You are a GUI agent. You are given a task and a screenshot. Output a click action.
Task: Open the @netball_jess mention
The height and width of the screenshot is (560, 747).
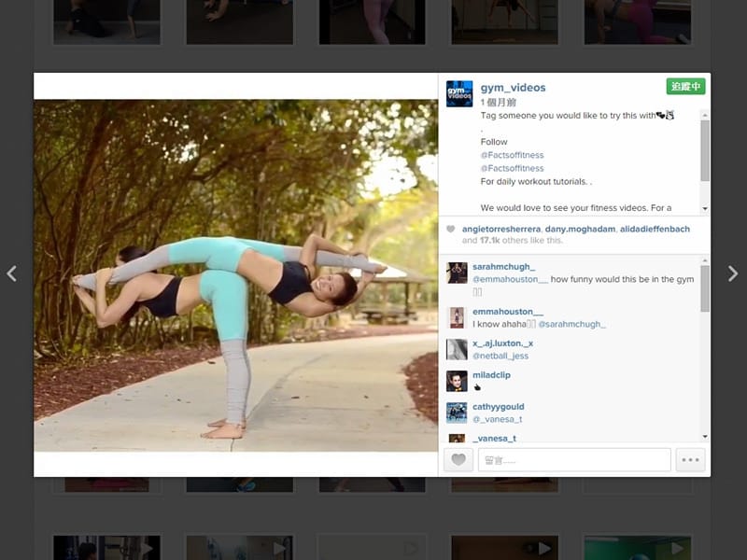coord(500,356)
